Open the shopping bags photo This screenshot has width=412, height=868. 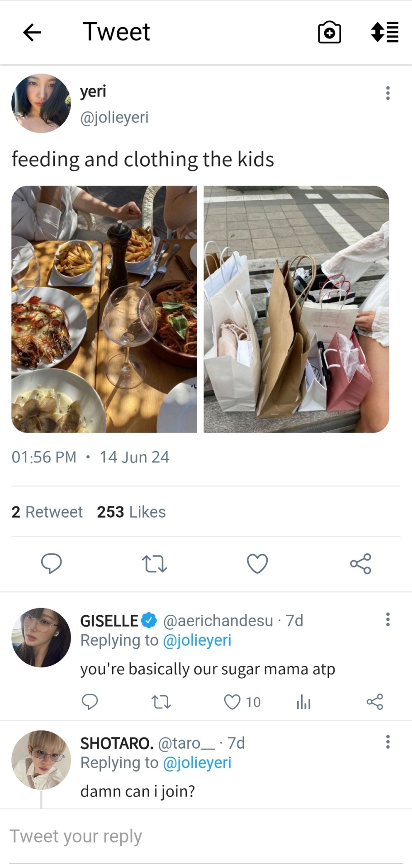tap(296, 309)
